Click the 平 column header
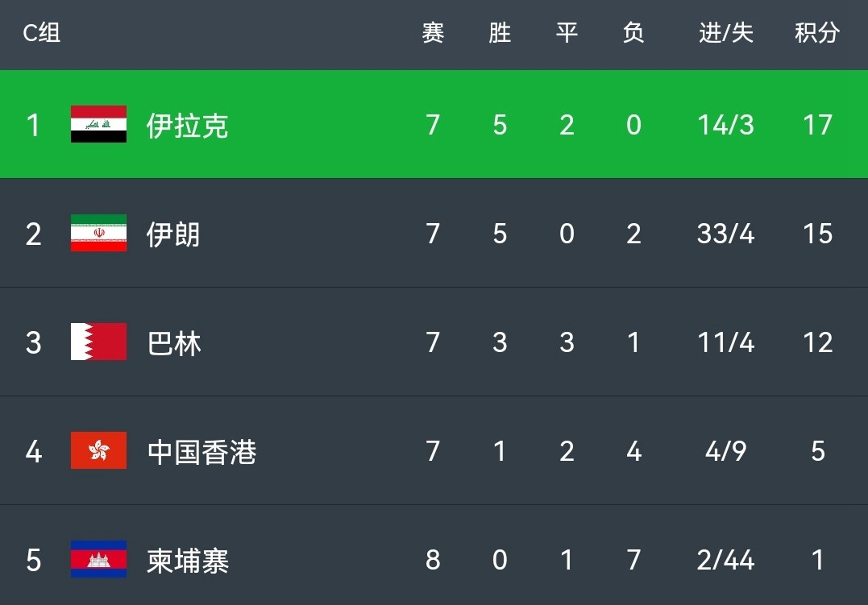Viewport: 868px width, 605px height. (567, 33)
